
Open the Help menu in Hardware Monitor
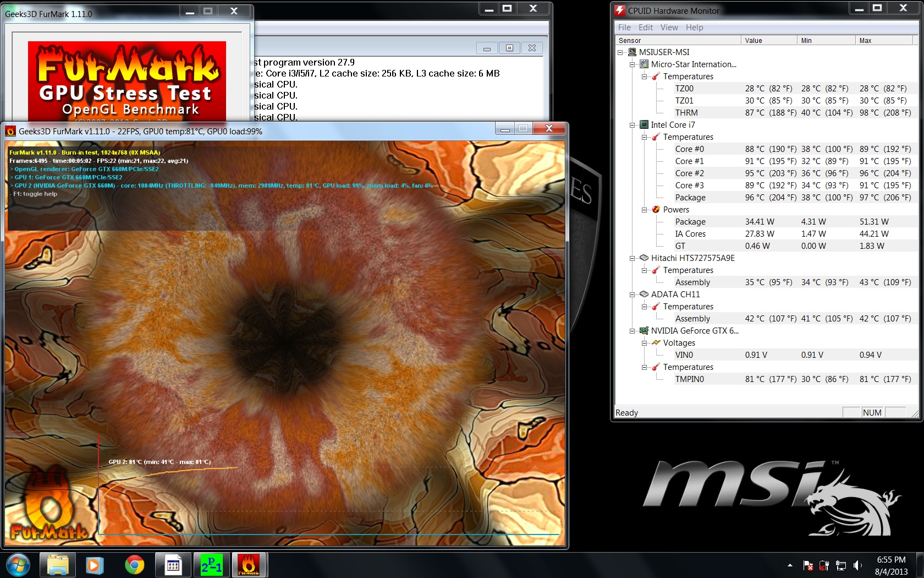pyautogui.click(x=694, y=28)
